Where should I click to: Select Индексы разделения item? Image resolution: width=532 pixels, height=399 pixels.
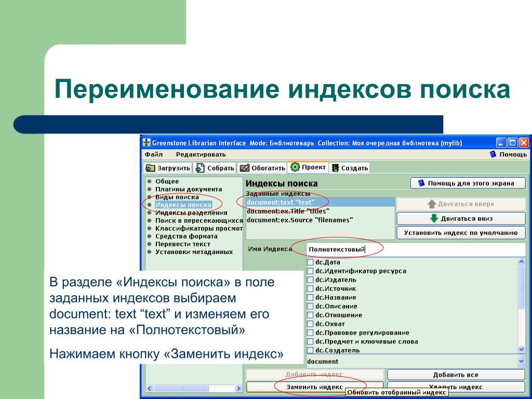click(x=191, y=212)
